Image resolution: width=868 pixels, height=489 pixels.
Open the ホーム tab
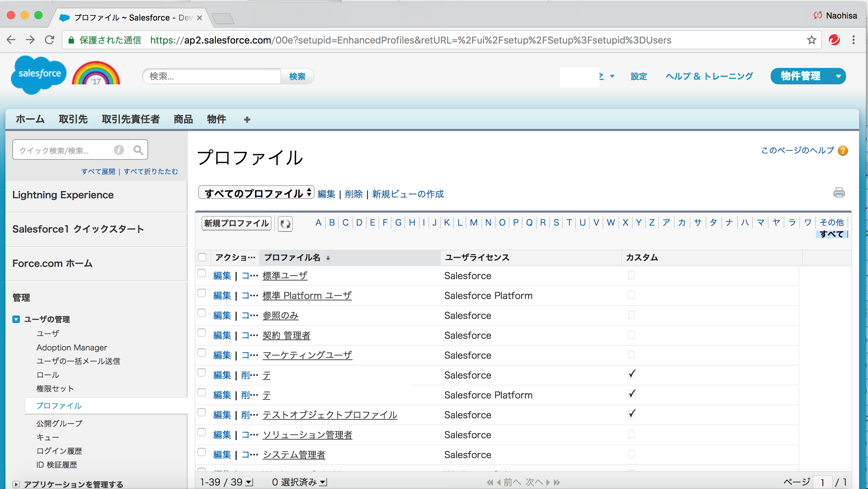click(30, 119)
